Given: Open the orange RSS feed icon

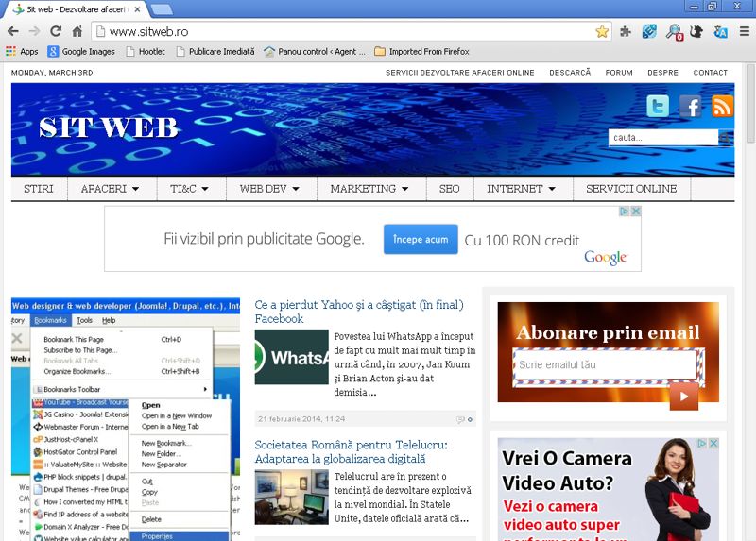Looking at the screenshot, I should 722,106.
